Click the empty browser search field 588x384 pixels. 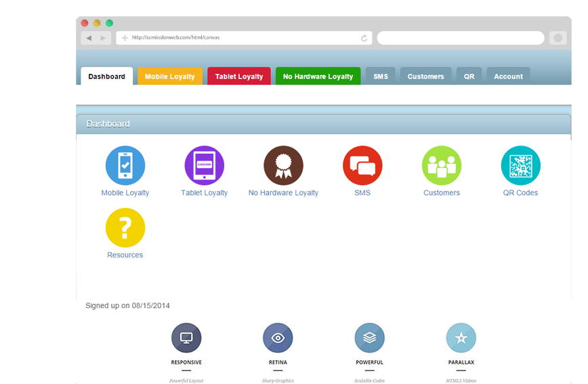point(461,38)
